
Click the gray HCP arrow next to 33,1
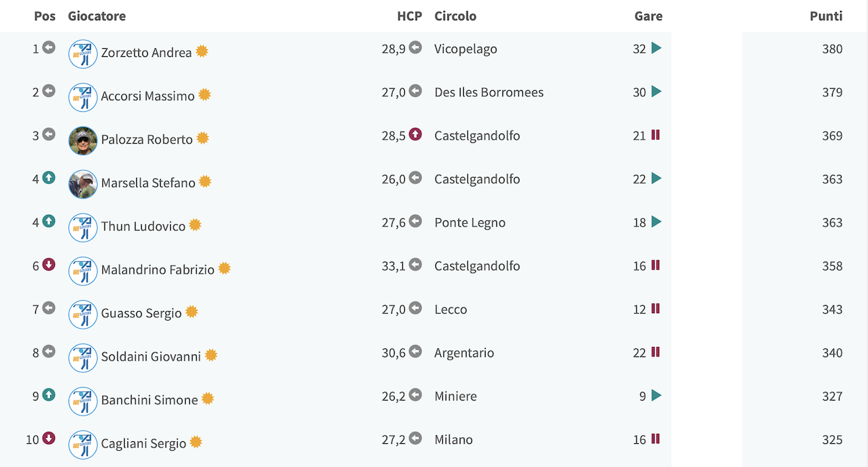pos(416,265)
